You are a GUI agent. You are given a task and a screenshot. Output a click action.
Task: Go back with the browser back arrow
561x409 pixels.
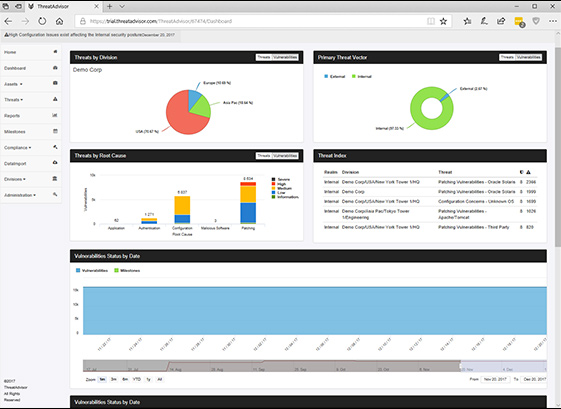[8, 21]
